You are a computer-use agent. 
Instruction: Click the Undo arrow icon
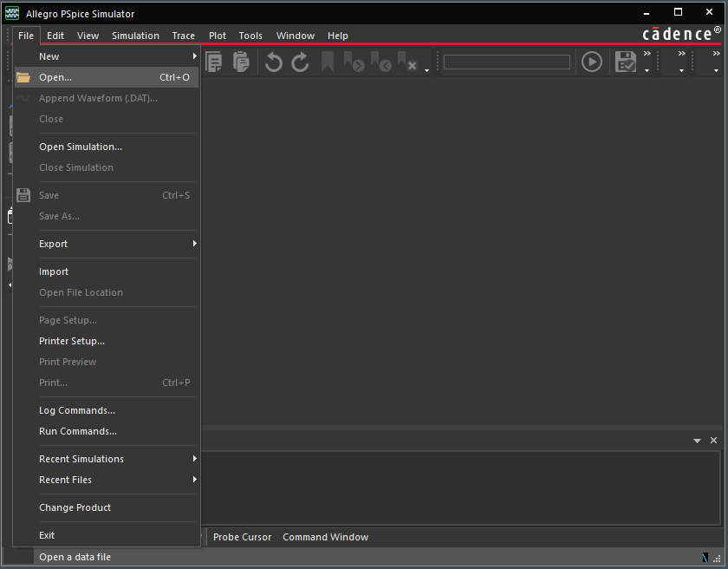[273, 62]
